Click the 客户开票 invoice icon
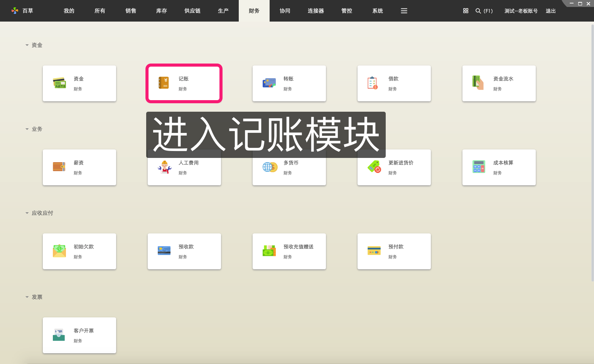Image resolution: width=594 pixels, height=364 pixels. (59, 335)
